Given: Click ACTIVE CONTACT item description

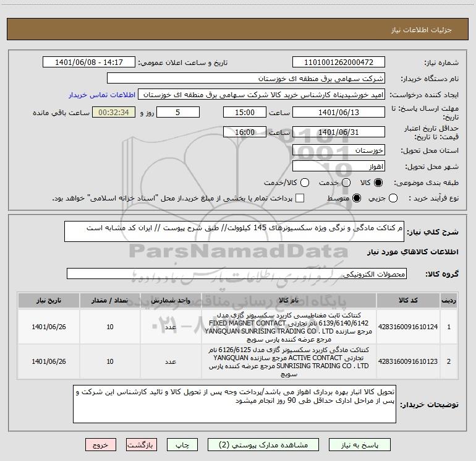Looking at the screenshot, I should [289, 361].
